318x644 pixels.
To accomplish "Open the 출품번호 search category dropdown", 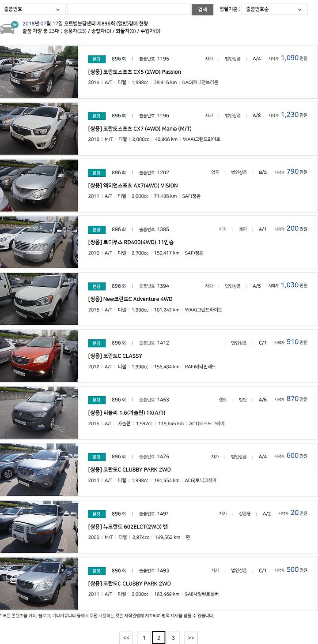I will (x=33, y=9).
